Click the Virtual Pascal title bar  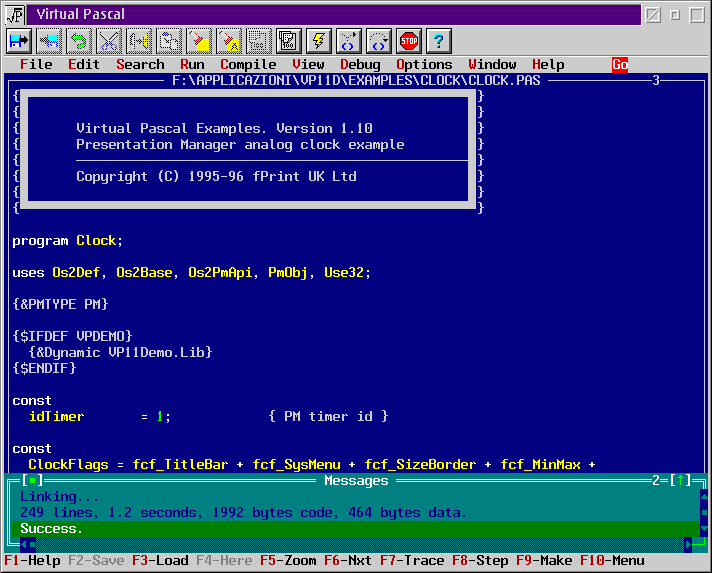tap(334, 15)
